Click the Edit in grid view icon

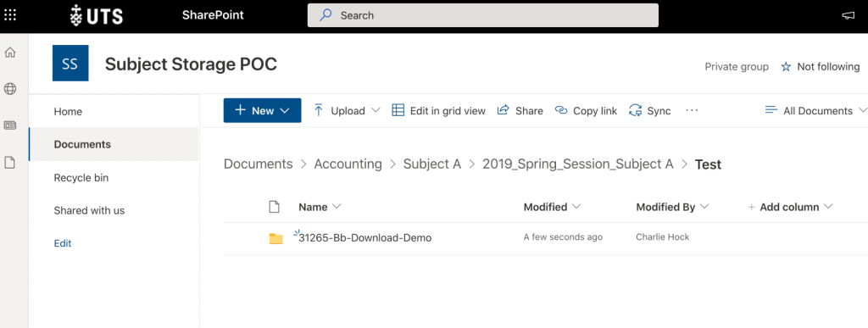(x=398, y=111)
